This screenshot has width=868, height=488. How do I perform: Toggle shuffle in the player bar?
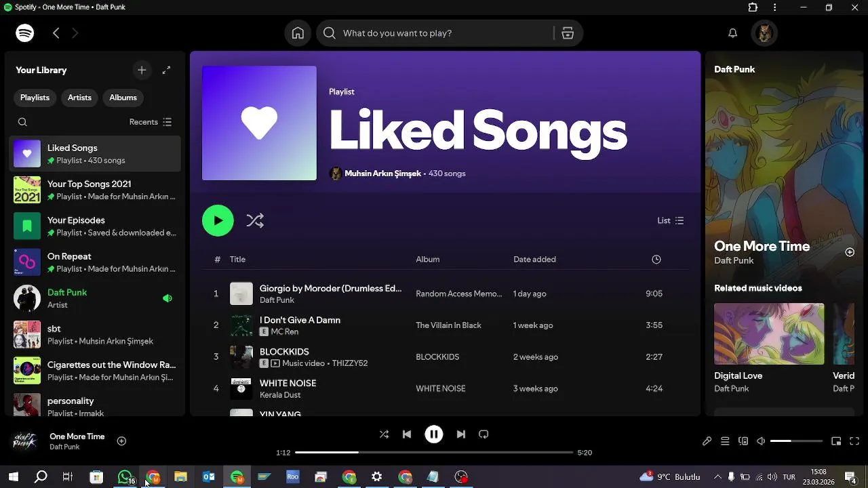pos(384,434)
